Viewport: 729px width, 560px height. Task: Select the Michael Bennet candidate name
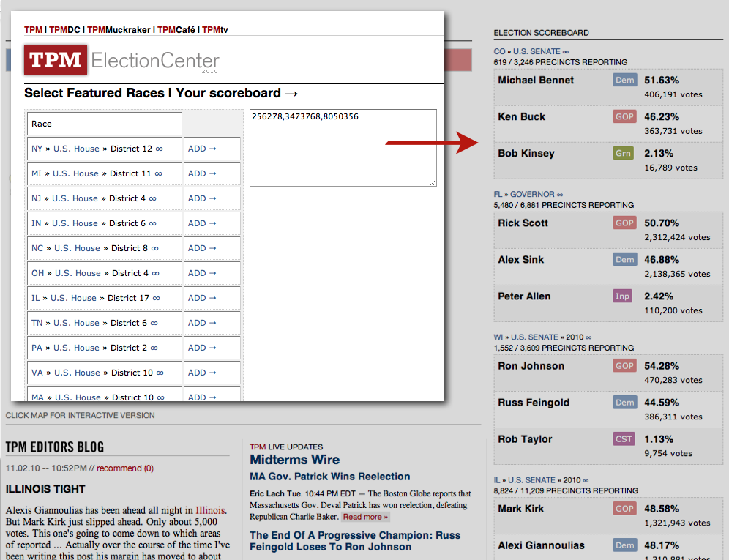(536, 80)
